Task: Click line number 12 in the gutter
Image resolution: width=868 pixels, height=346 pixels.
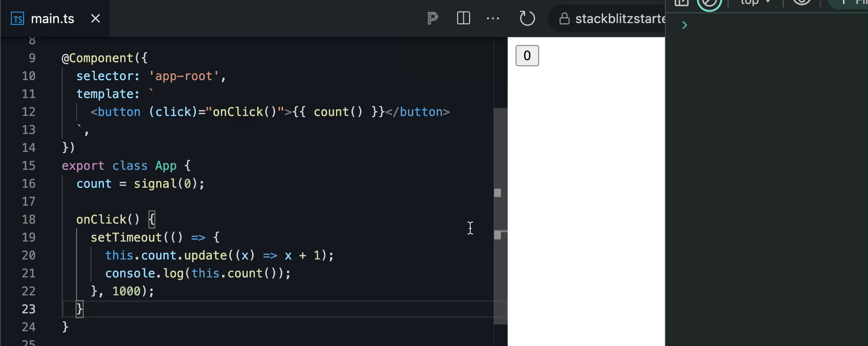Action: tap(29, 112)
